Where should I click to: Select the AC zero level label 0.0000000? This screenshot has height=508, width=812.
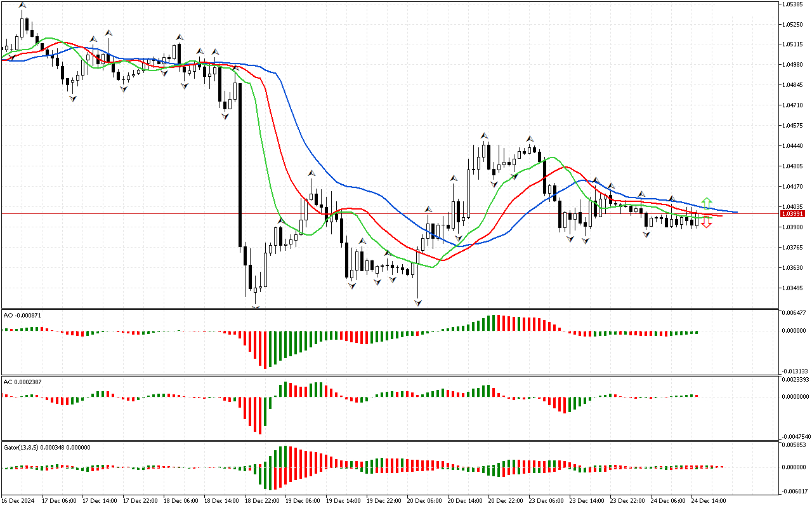tap(797, 397)
